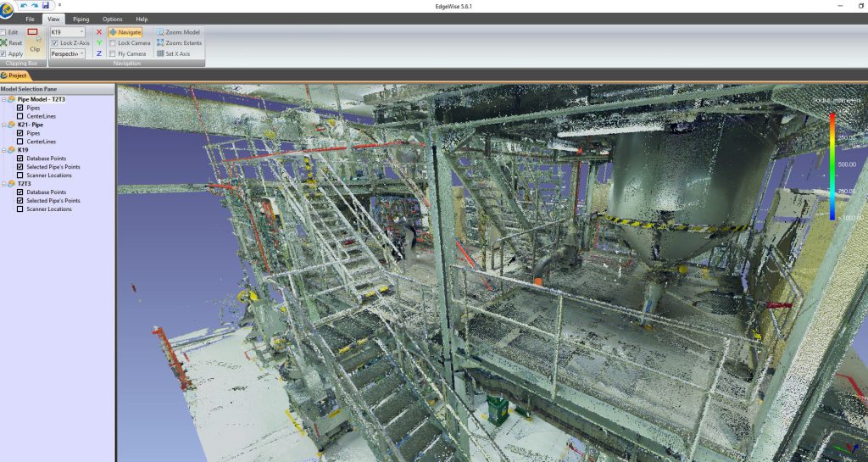
Task: Enable Scanner Locations under K19
Action: click(20, 175)
